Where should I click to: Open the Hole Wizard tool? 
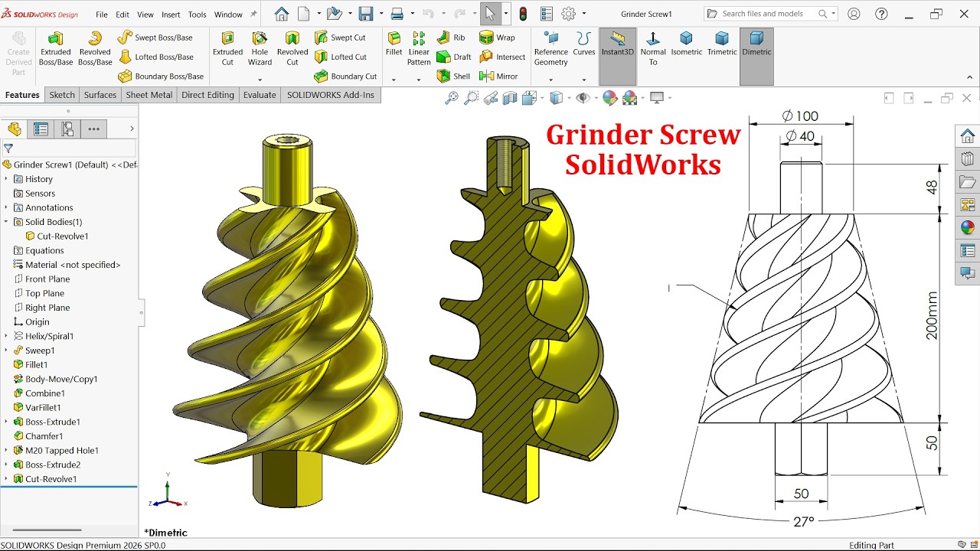tap(260, 48)
